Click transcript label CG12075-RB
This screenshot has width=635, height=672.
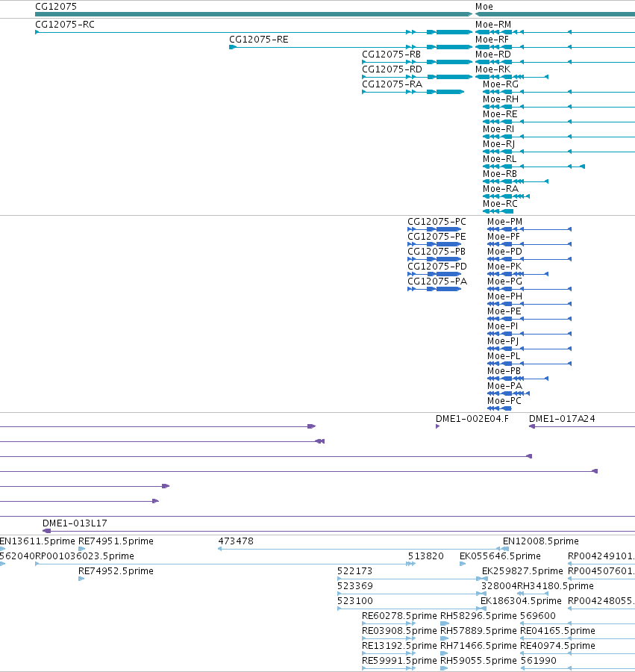(391, 55)
